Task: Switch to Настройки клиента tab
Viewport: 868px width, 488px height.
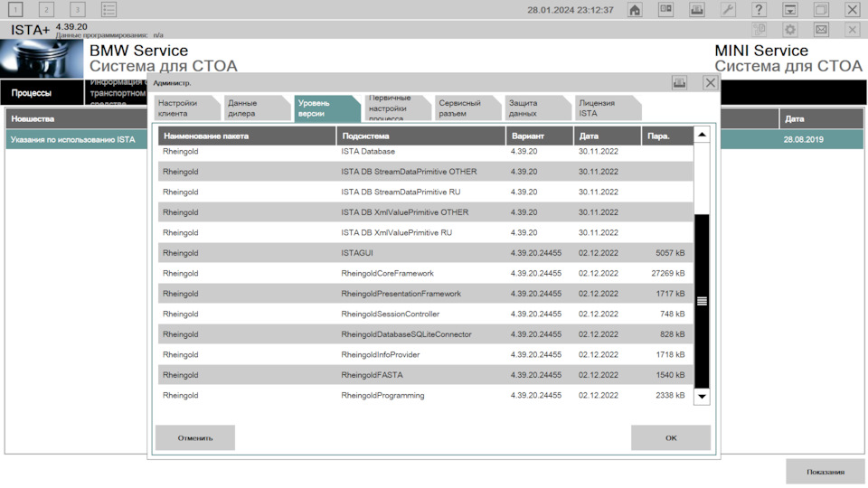Action: point(187,108)
